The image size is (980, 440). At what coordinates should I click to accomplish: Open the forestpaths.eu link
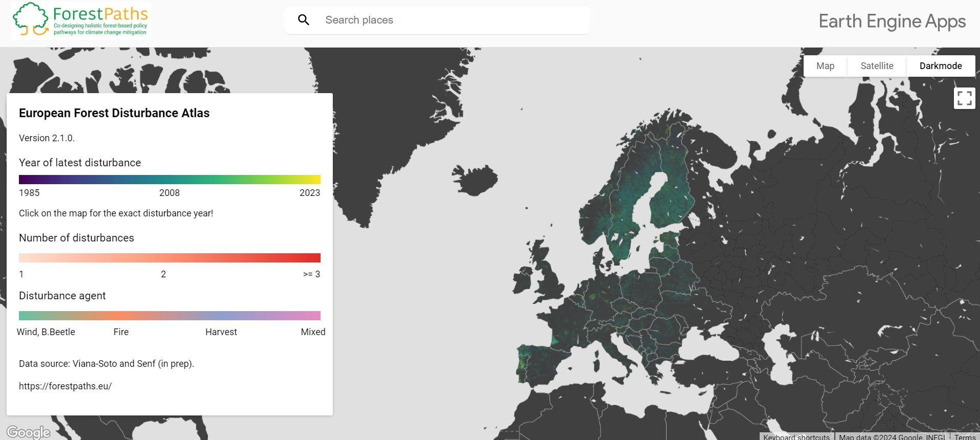(x=65, y=386)
